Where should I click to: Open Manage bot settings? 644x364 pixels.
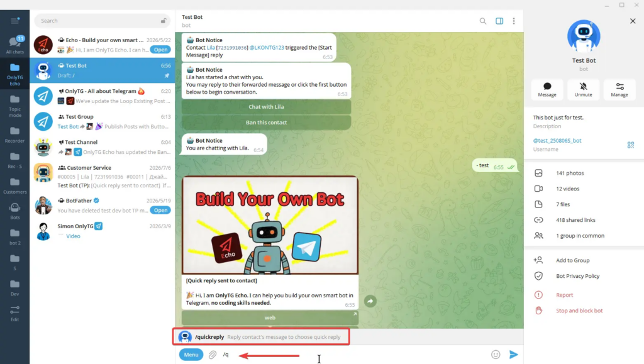pyautogui.click(x=619, y=89)
